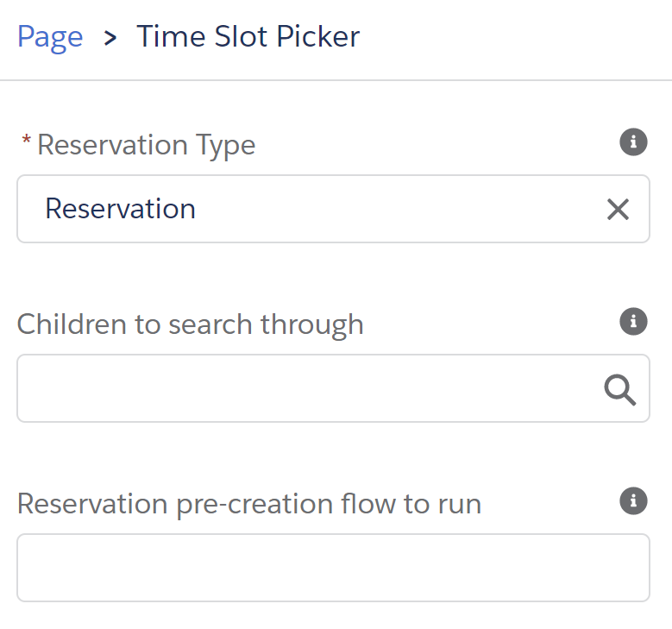
Task: Click the red required asterisk marker
Action: (x=26, y=142)
